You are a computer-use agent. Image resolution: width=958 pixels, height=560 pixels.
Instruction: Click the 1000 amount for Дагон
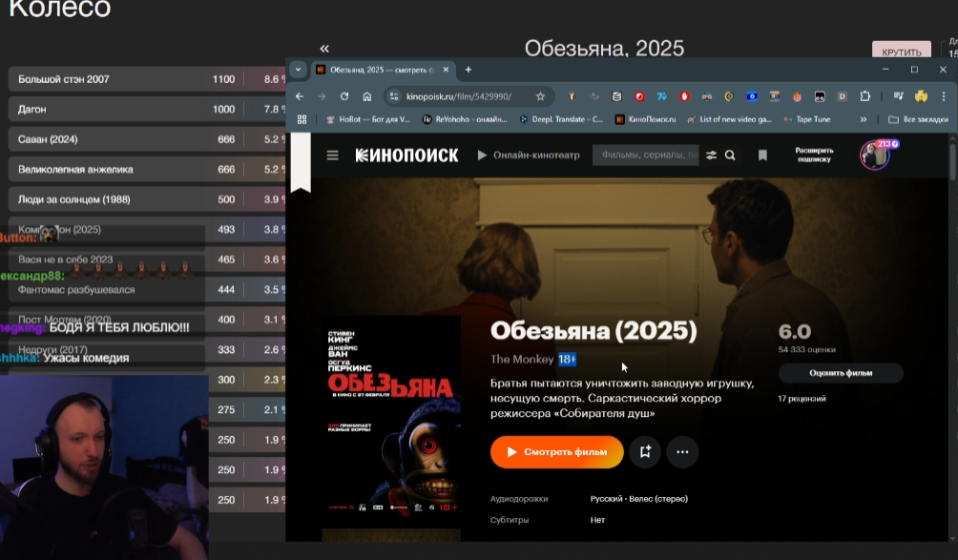tap(223, 110)
